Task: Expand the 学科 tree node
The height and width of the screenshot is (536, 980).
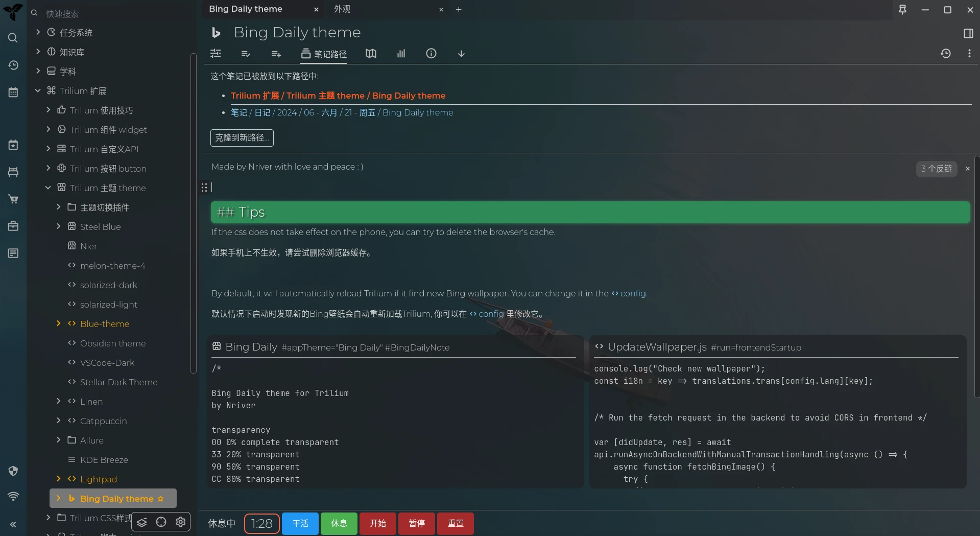Action: (x=38, y=71)
